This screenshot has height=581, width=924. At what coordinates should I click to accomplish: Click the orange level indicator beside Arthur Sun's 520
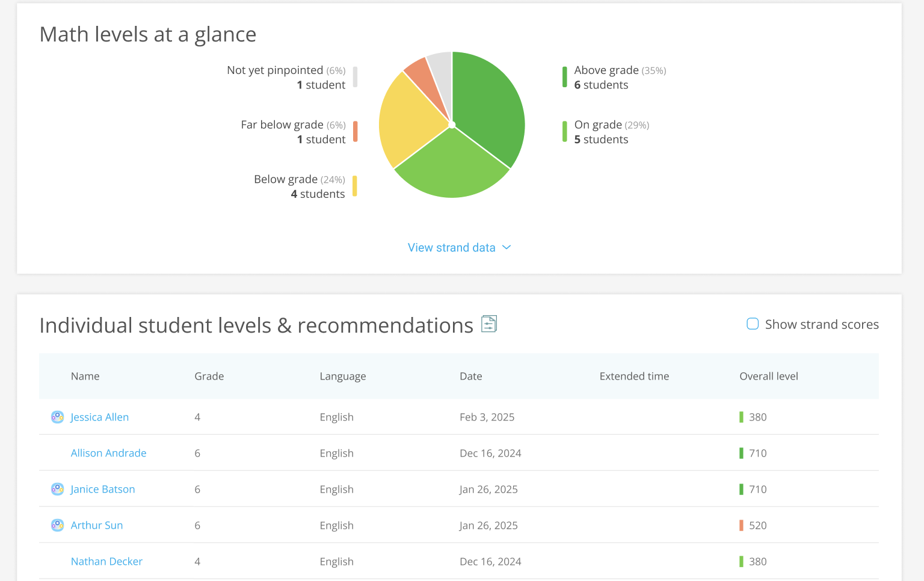[x=742, y=525]
